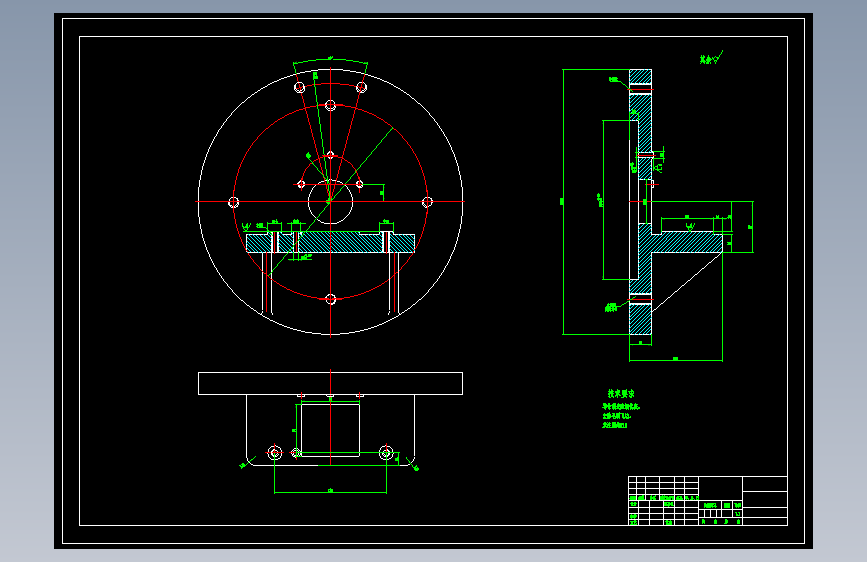Select the bottom horizontal dimension under side section
The image size is (867, 562).
[676, 360]
